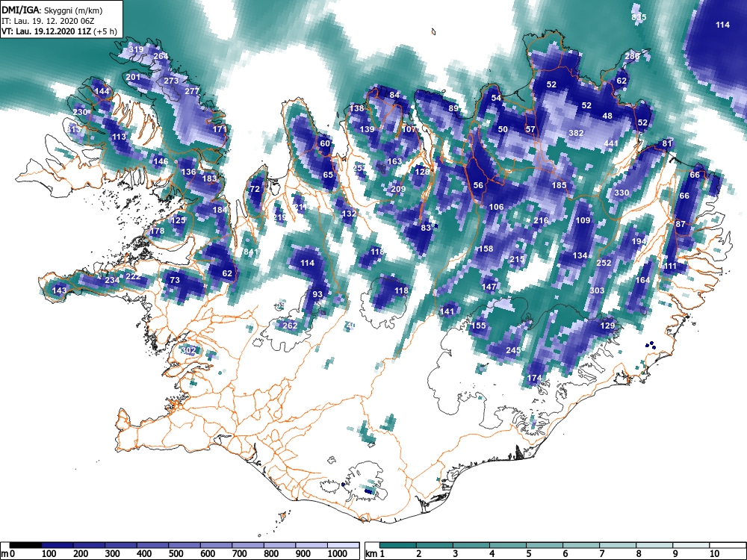The image size is (747, 560).
Task: Click the visibility value 144 on the map
Action: (x=102, y=91)
